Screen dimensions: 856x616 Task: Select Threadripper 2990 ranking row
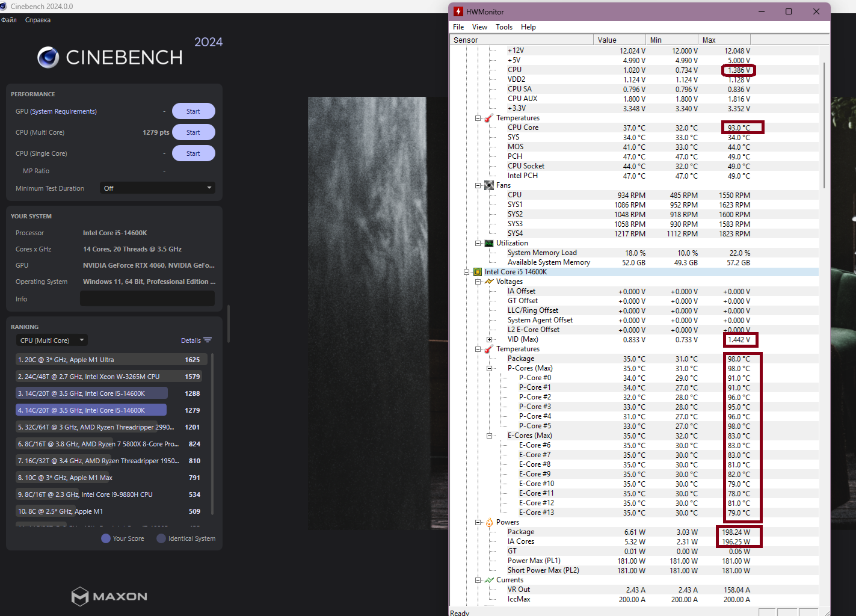(x=111, y=427)
